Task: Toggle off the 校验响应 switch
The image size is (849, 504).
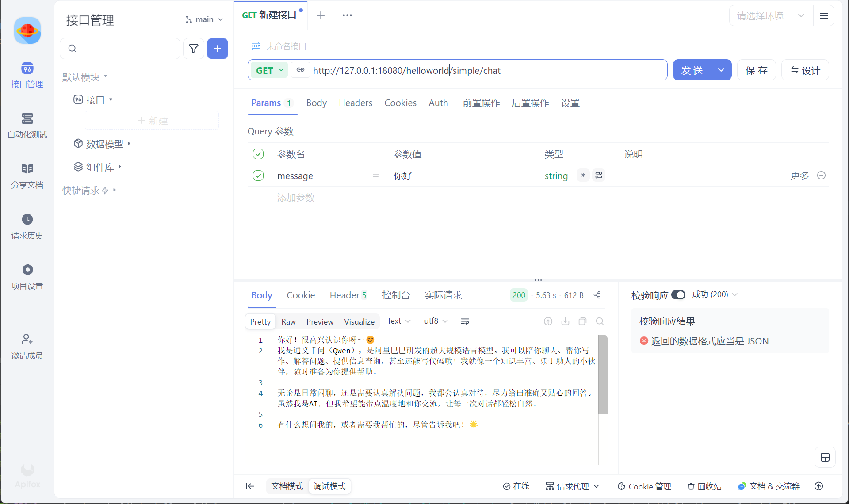Action: click(x=679, y=294)
